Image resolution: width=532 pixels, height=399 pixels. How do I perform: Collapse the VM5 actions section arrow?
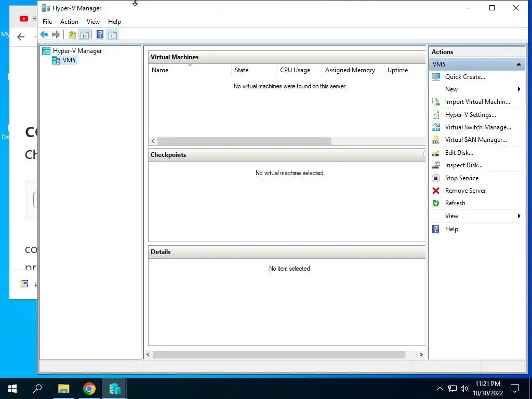518,64
